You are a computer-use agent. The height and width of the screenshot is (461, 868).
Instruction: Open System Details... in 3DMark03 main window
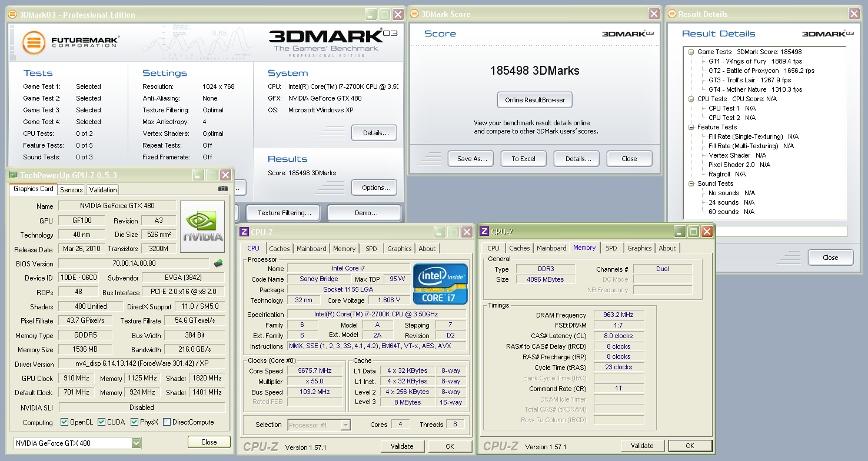click(x=374, y=133)
